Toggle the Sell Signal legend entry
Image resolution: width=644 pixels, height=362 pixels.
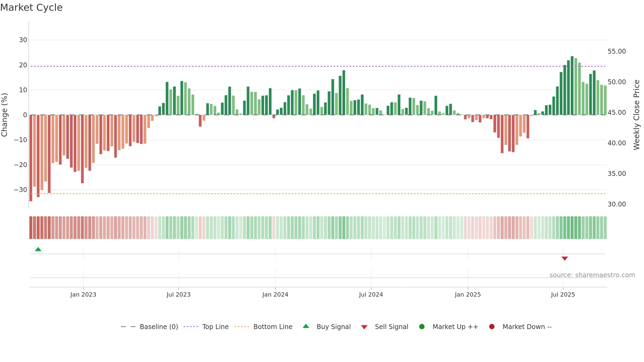(385, 327)
